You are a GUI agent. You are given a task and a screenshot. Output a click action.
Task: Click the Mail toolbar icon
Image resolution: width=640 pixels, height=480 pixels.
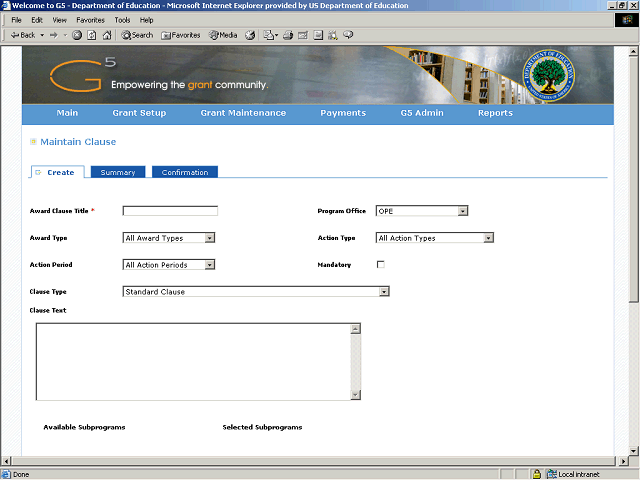270,35
